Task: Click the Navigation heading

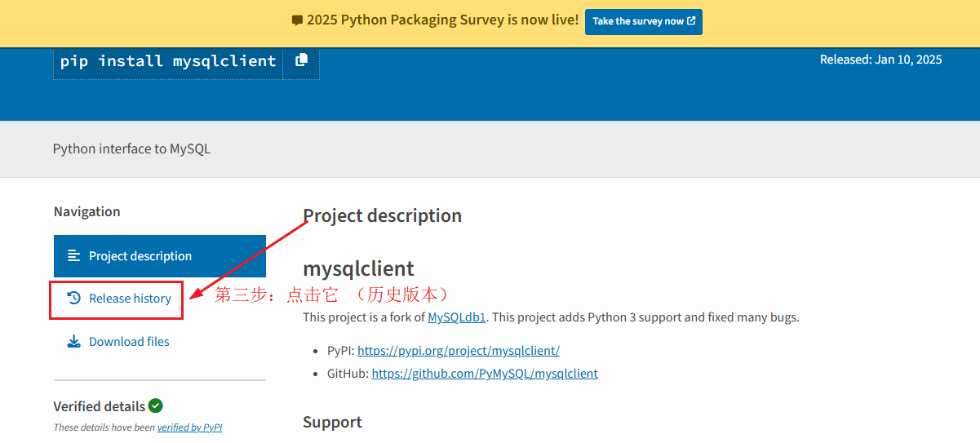Action: click(86, 212)
